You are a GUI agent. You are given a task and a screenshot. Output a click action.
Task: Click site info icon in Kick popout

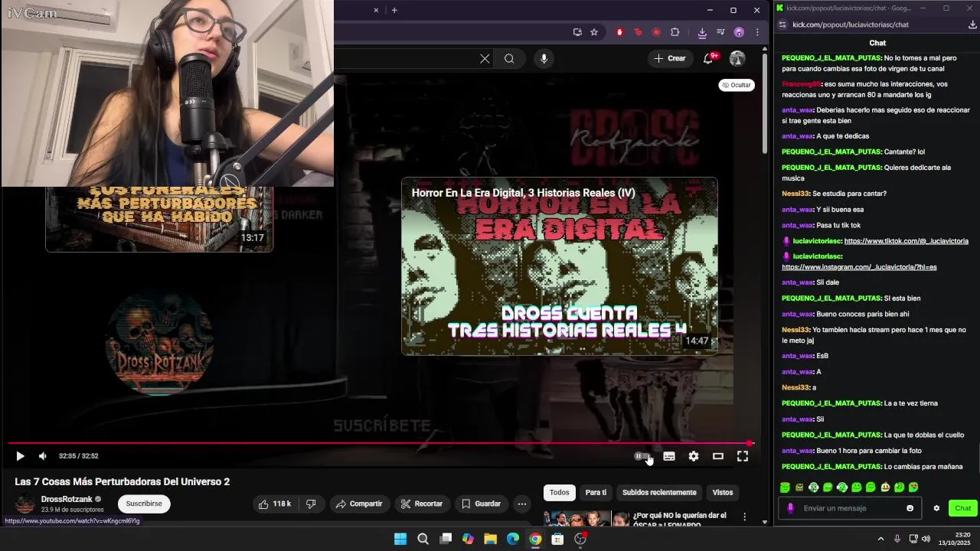click(x=782, y=24)
